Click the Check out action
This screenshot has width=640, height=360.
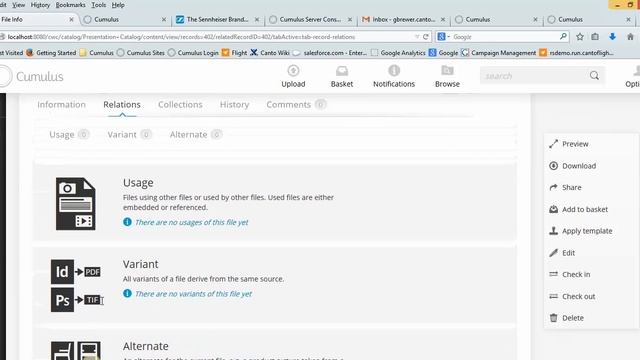coord(572,296)
